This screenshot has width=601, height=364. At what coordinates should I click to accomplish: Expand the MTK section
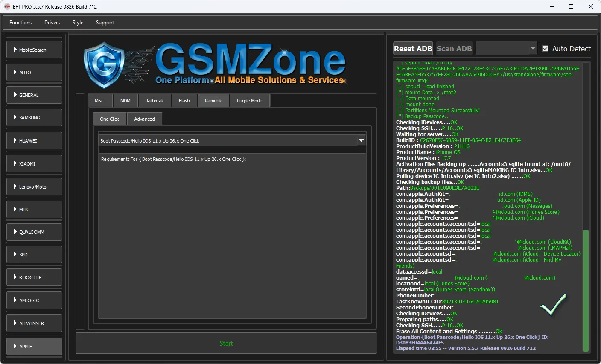pos(35,210)
